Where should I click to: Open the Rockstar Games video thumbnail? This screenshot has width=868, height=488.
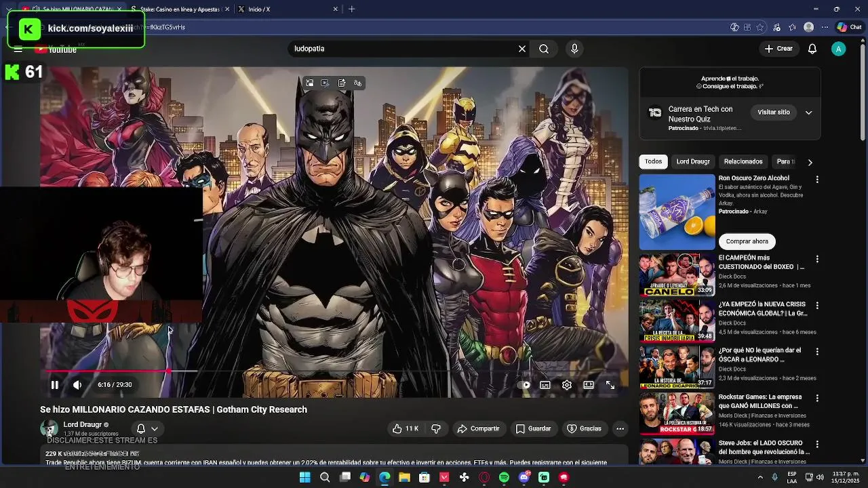point(677,413)
